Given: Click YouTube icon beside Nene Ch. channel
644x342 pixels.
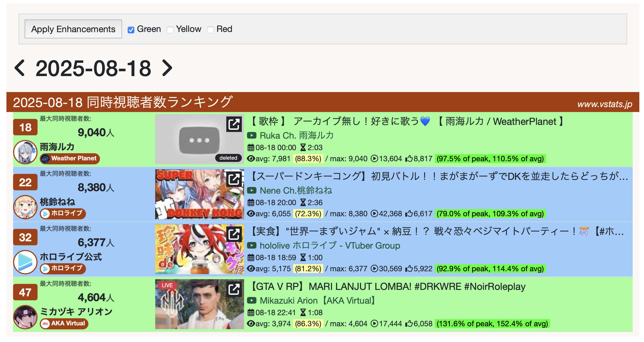Looking at the screenshot, I should [x=252, y=191].
